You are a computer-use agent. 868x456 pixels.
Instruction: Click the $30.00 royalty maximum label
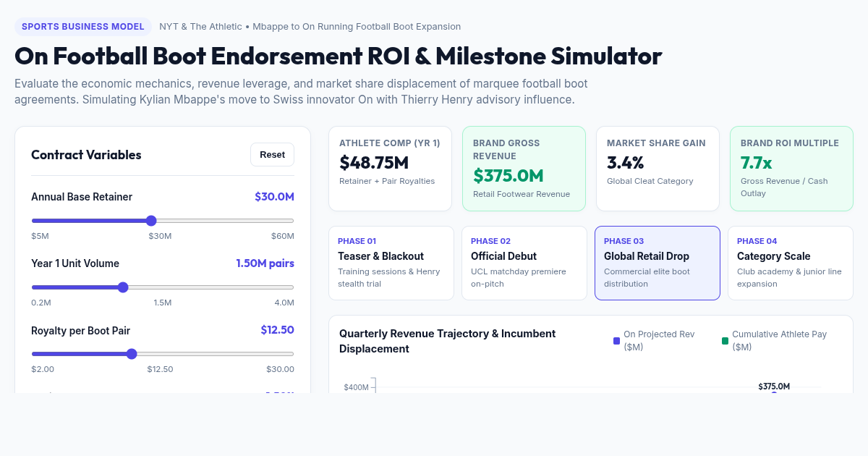coord(280,369)
